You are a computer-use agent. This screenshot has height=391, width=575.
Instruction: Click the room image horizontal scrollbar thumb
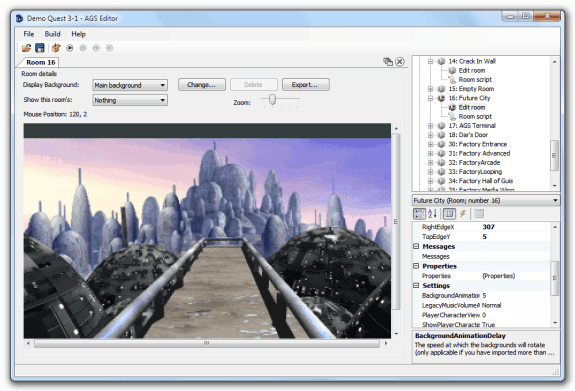pyautogui.click(x=206, y=343)
